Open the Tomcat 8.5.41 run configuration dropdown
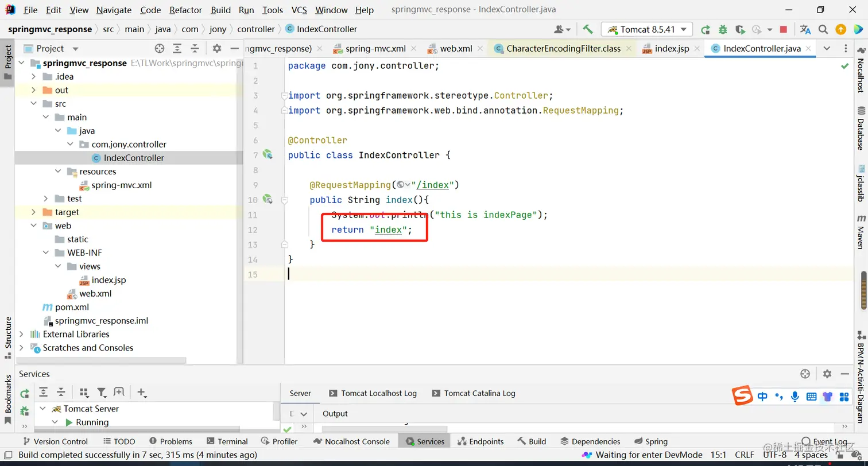868x466 pixels. pos(647,29)
